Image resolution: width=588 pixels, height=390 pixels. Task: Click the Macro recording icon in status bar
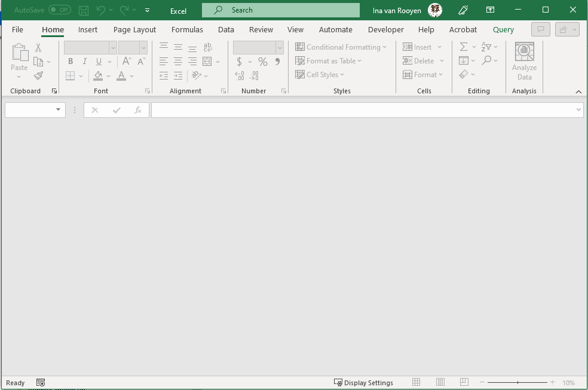click(41, 383)
